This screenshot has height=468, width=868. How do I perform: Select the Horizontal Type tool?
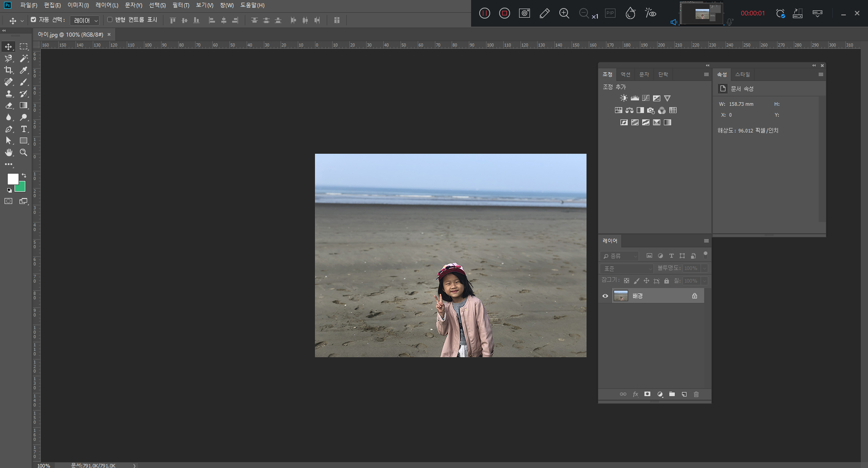tap(24, 129)
